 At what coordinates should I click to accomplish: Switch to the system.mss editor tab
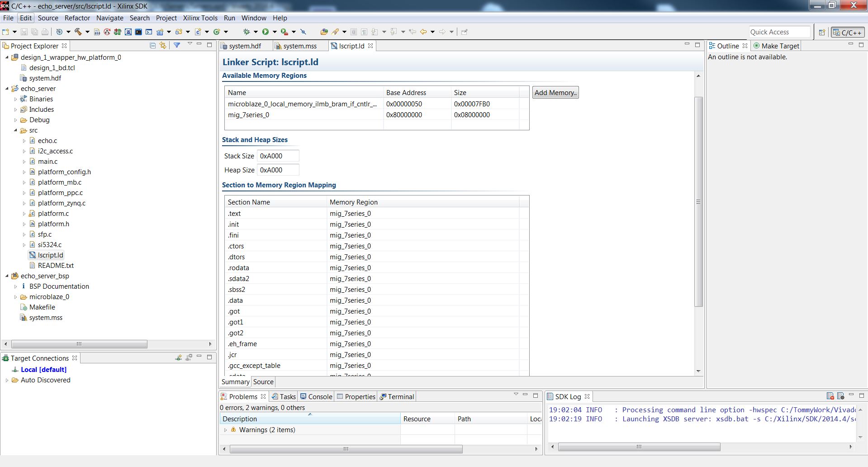click(299, 46)
